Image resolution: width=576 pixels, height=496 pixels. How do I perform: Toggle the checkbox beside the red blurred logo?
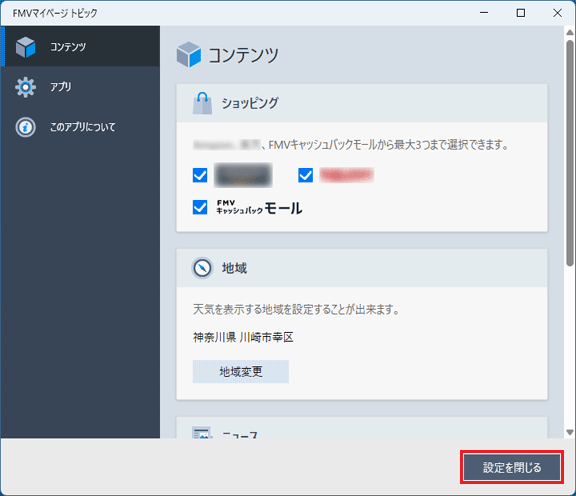(306, 175)
